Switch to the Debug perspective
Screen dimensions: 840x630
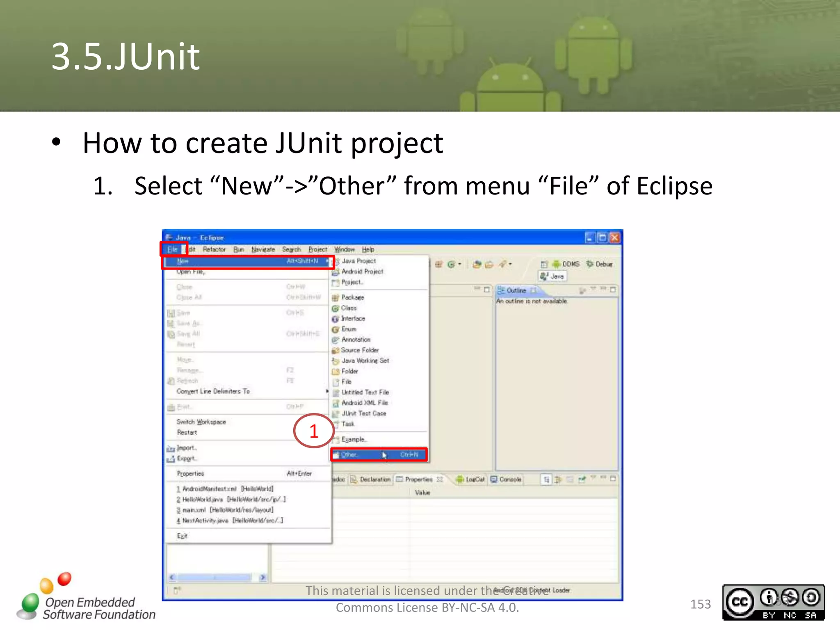coord(599,264)
